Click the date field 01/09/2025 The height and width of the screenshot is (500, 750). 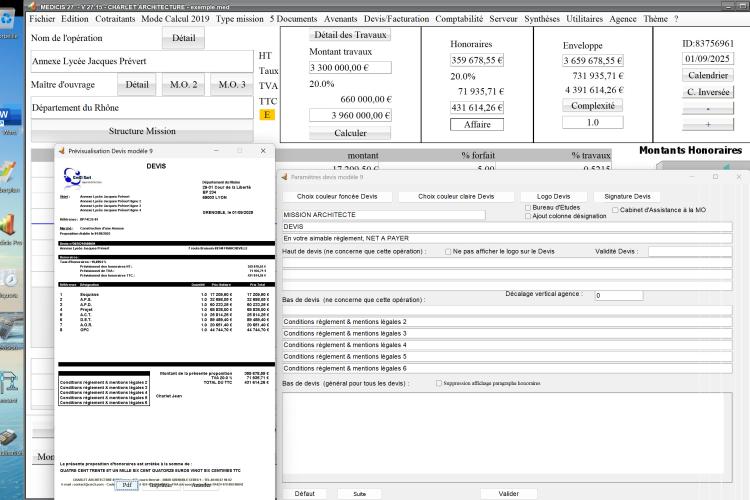707,59
